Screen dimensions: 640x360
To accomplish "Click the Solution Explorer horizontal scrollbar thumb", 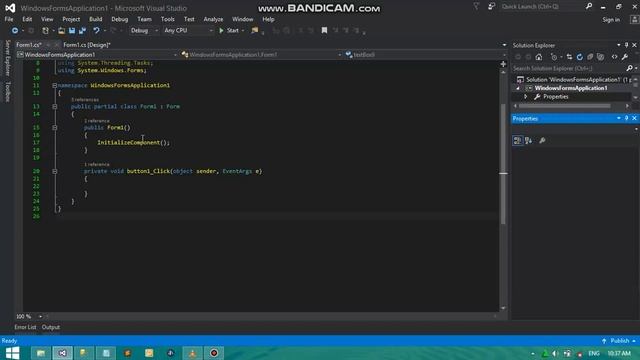I will click(x=565, y=106).
